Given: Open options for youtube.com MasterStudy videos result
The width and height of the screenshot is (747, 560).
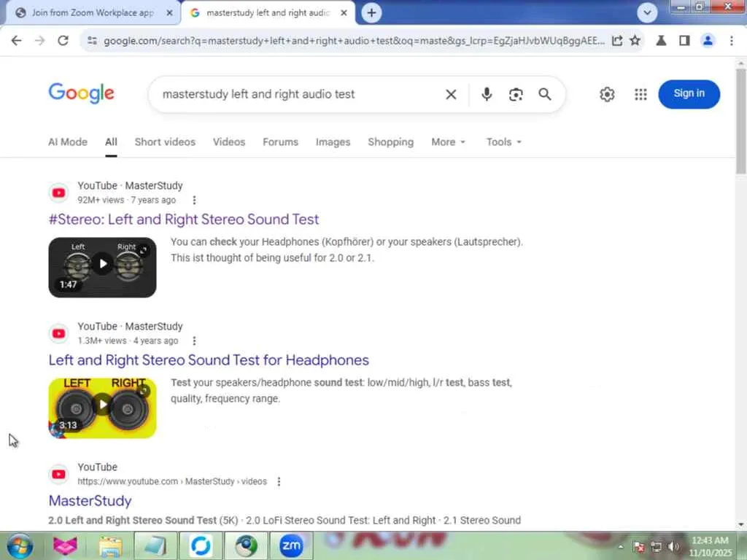Looking at the screenshot, I should (x=279, y=481).
